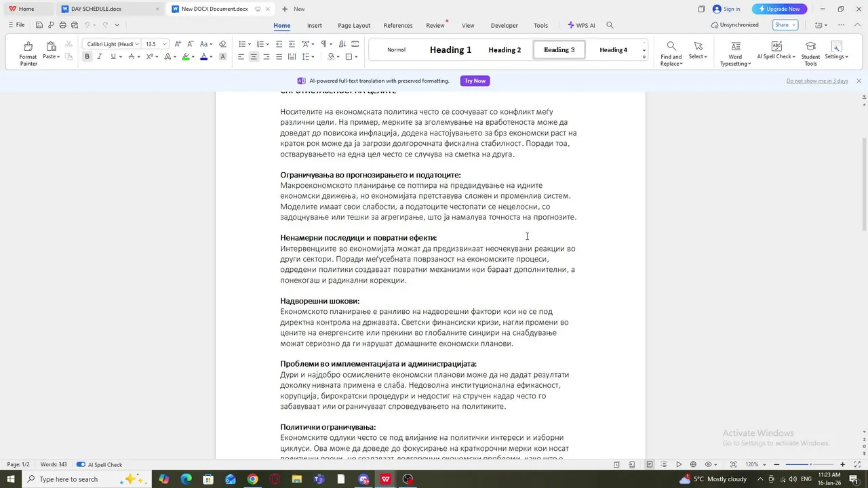Toggle bold formatting
This screenshot has height=488, width=868.
(87, 57)
